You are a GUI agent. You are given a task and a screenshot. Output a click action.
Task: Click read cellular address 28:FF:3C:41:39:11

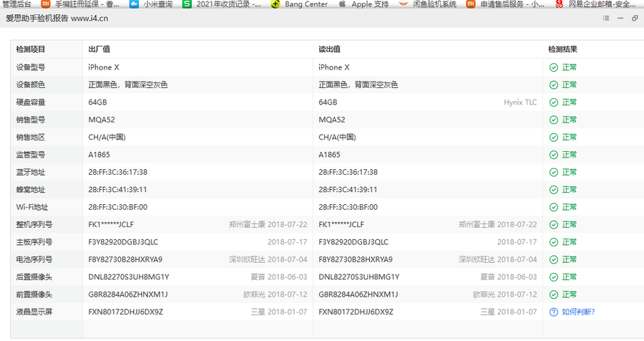coord(348,190)
